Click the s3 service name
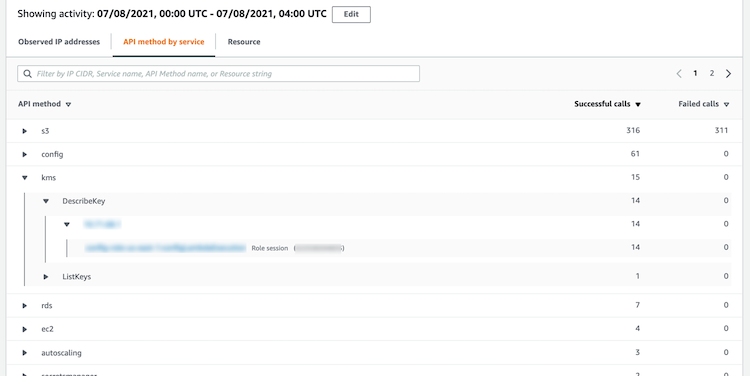 point(45,131)
